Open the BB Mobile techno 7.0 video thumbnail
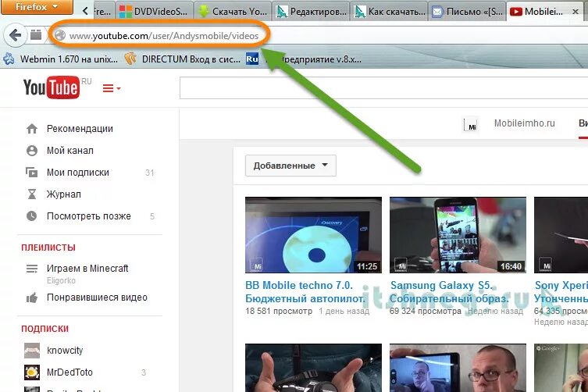Screen dimensions: 588x392 tap(313, 235)
